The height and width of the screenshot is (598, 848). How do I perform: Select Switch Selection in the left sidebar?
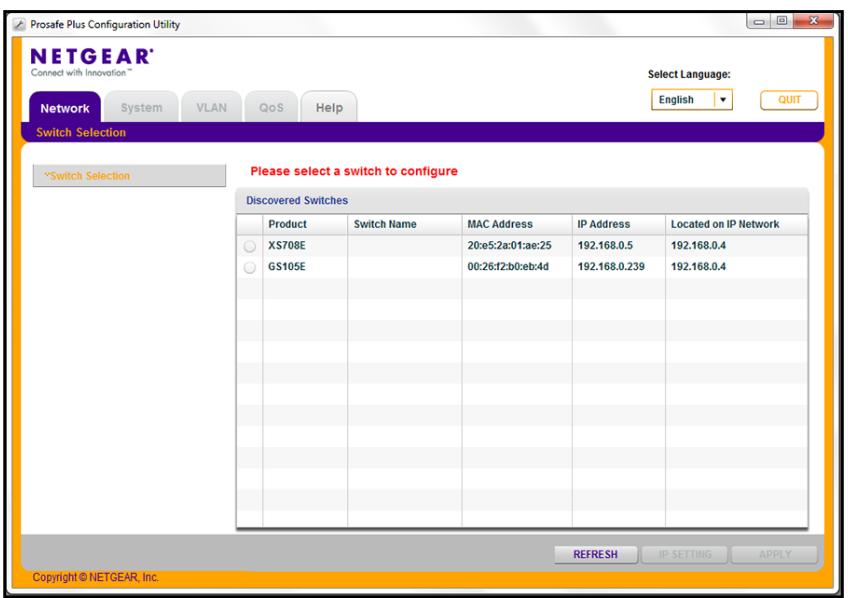(x=129, y=176)
